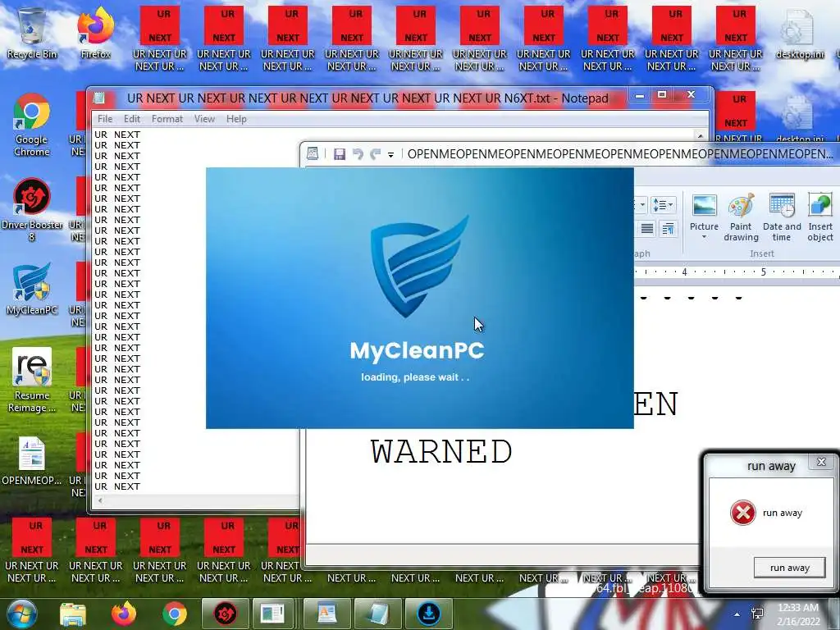840x630 pixels.
Task: Open the Help menu in Notepad
Action: coord(236,119)
